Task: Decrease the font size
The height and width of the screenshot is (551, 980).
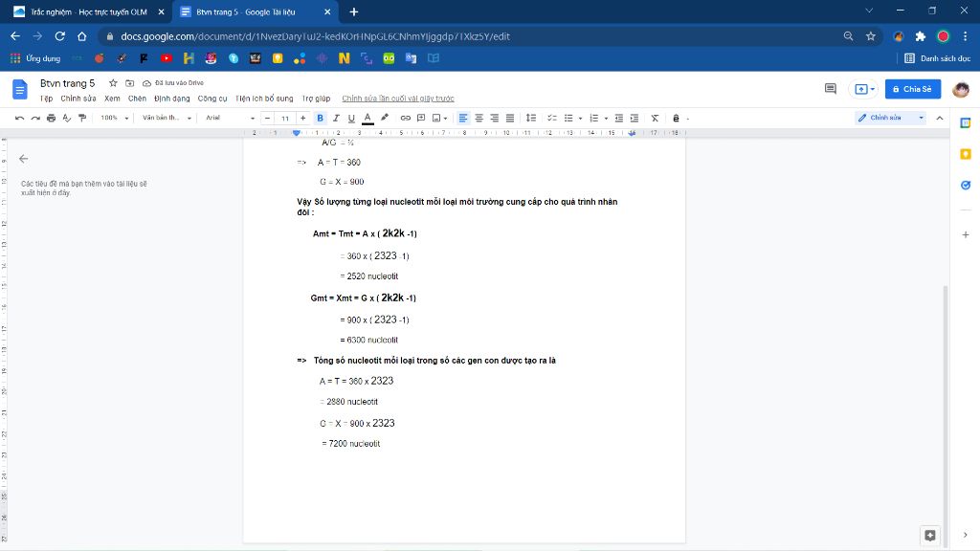Action: pyautogui.click(x=268, y=118)
